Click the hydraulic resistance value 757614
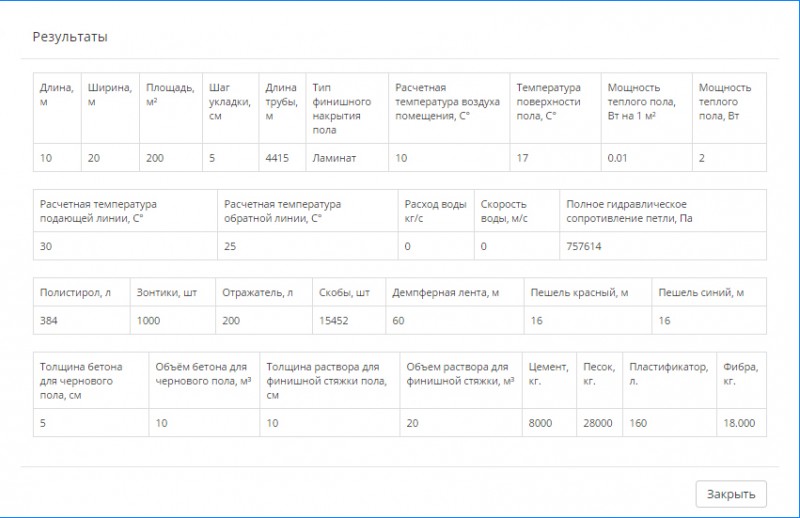 [584, 246]
